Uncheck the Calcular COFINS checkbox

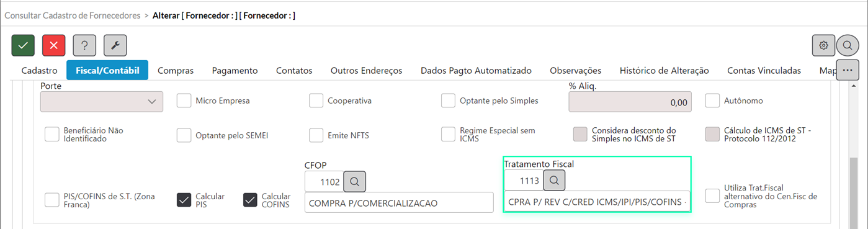[250, 200]
